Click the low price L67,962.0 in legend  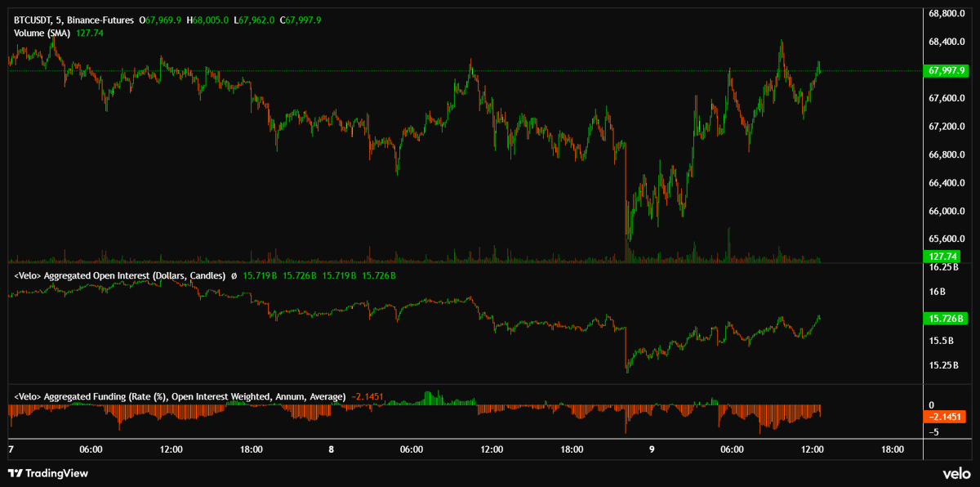[256, 19]
